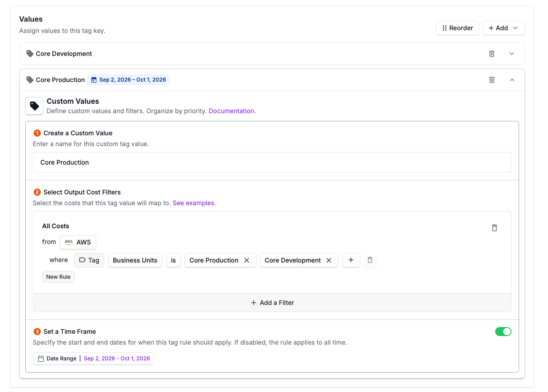
Task: Click the Custom Values tag badge icon
Action: pos(34,106)
